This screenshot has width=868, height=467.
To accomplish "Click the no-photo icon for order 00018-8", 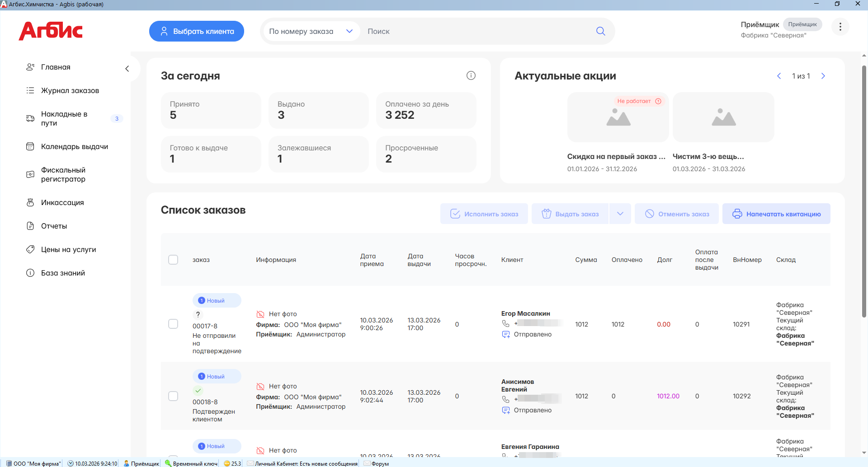I will [x=260, y=386].
